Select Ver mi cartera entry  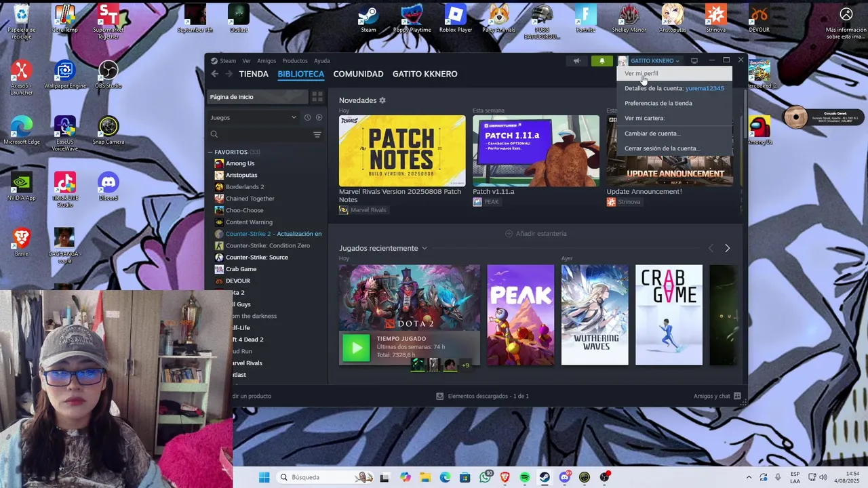[x=674, y=118]
